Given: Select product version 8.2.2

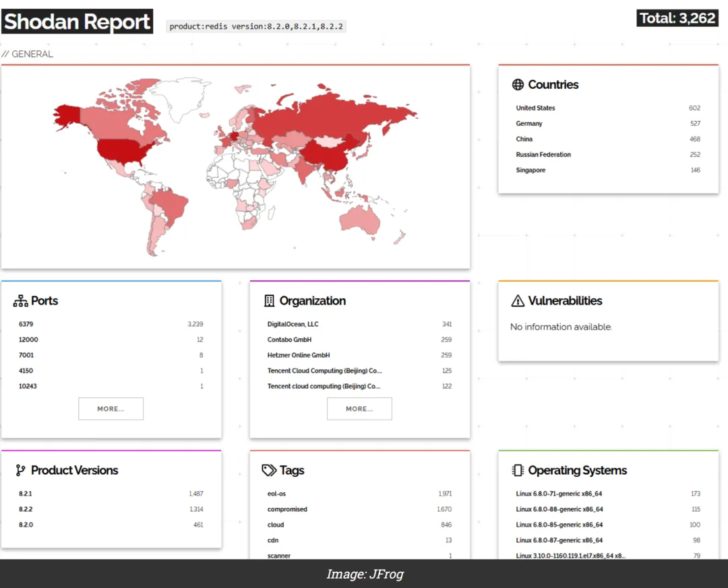Looking at the screenshot, I should coord(111,509).
